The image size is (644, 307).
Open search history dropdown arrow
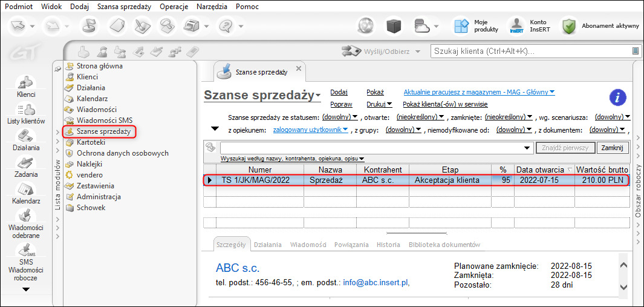click(527, 148)
